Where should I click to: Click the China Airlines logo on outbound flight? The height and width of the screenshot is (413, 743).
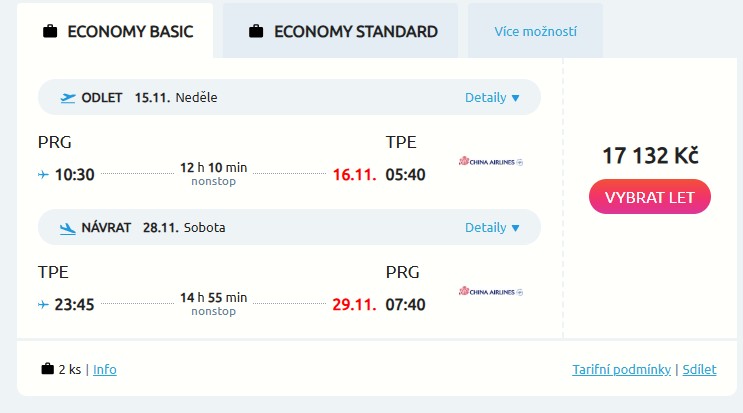click(x=491, y=161)
